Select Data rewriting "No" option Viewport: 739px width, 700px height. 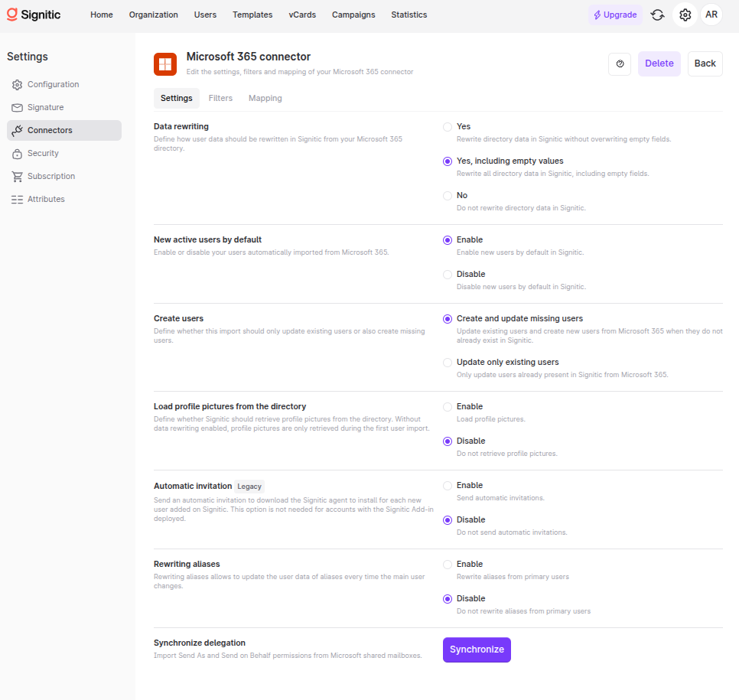[448, 196]
